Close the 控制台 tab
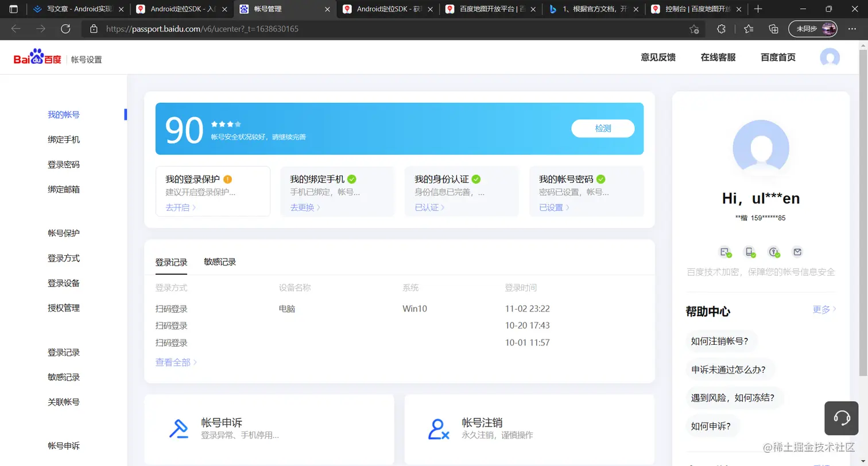 [739, 9]
